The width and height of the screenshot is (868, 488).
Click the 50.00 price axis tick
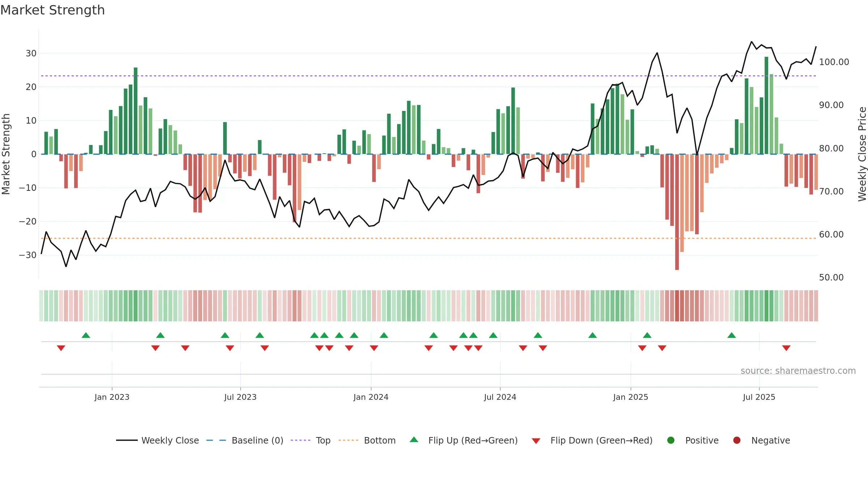point(831,277)
